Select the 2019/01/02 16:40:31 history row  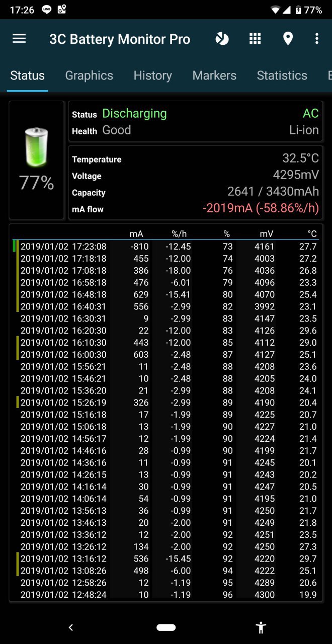click(x=166, y=306)
